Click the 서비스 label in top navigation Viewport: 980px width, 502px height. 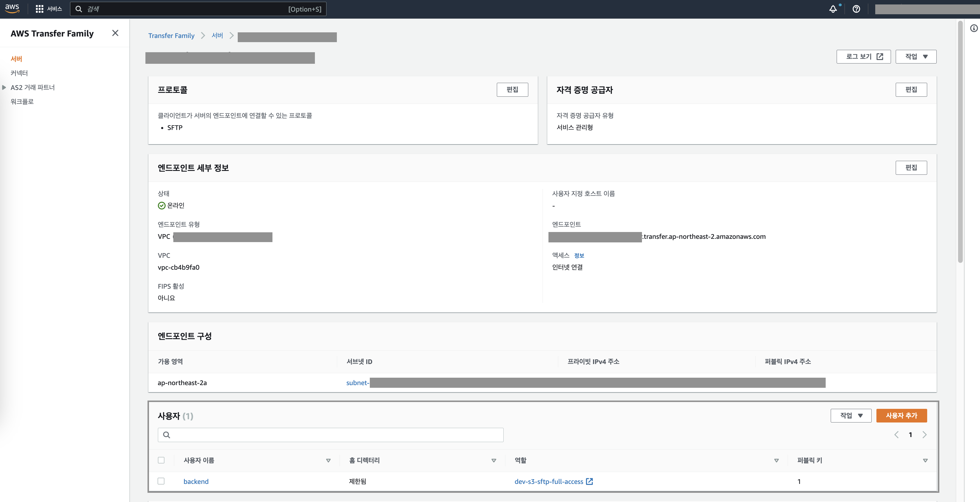coord(54,9)
